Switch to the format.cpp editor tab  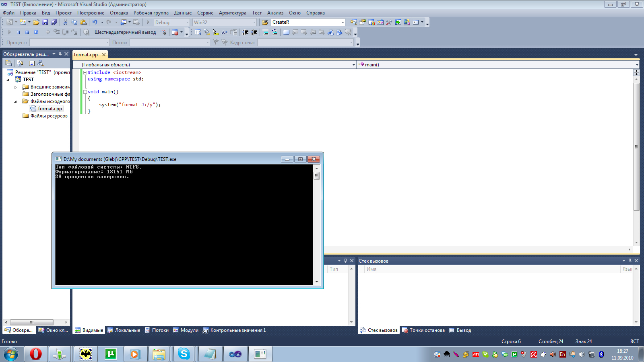pyautogui.click(x=86, y=55)
